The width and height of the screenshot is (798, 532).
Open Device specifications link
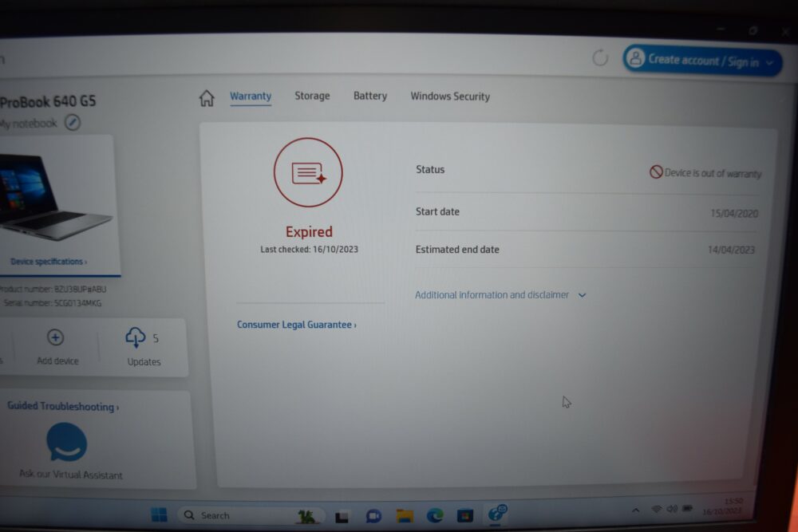tap(49, 262)
